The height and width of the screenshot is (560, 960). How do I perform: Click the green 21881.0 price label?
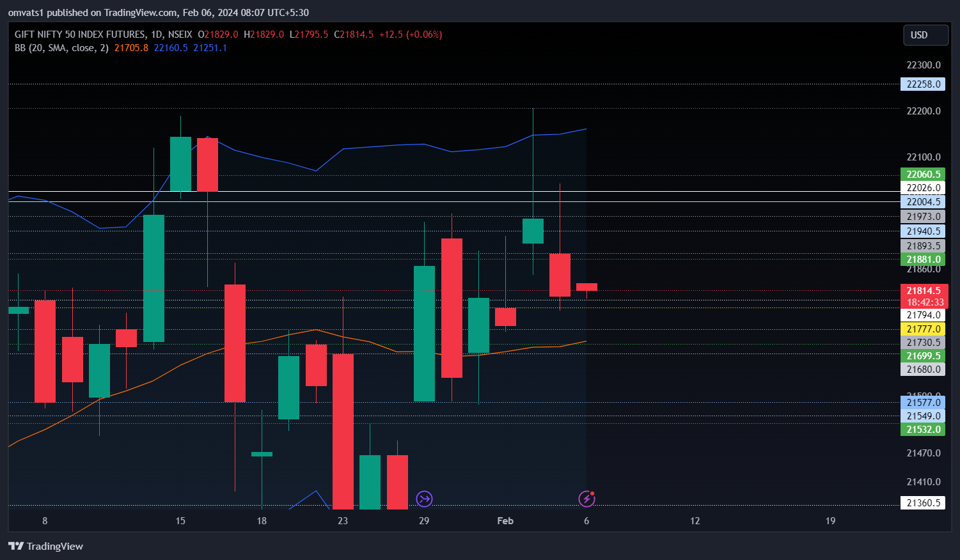click(922, 260)
